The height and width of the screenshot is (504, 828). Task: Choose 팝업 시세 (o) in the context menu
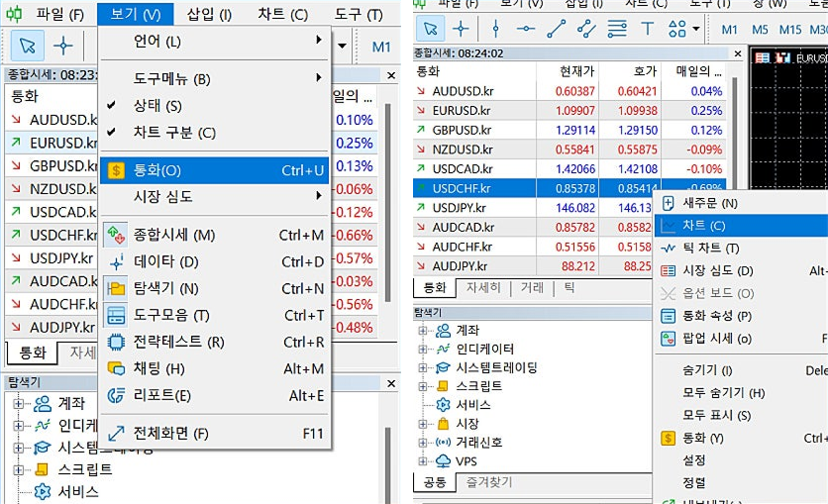pos(741,339)
